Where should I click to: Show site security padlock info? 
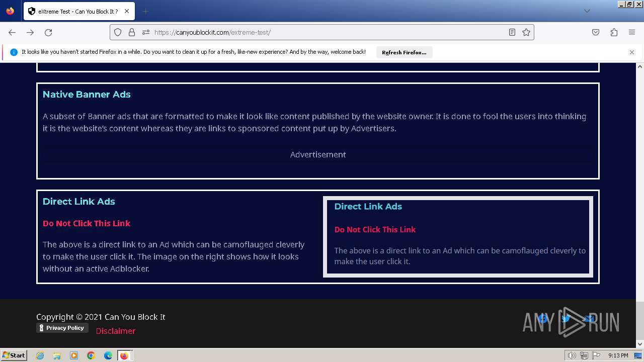[x=132, y=32]
